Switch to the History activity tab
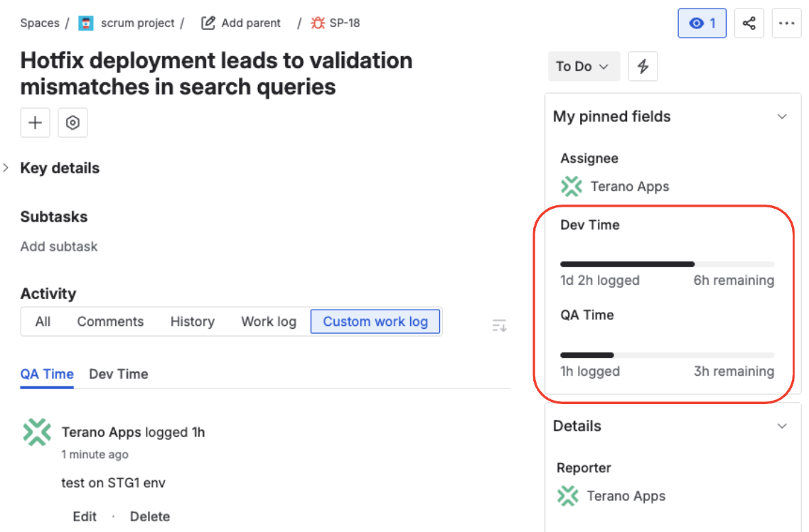809x532 pixels. point(192,321)
